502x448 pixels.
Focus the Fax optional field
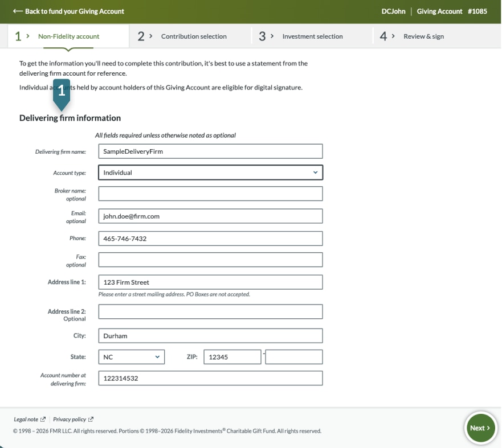pyautogui.click(x=210, y=260)
